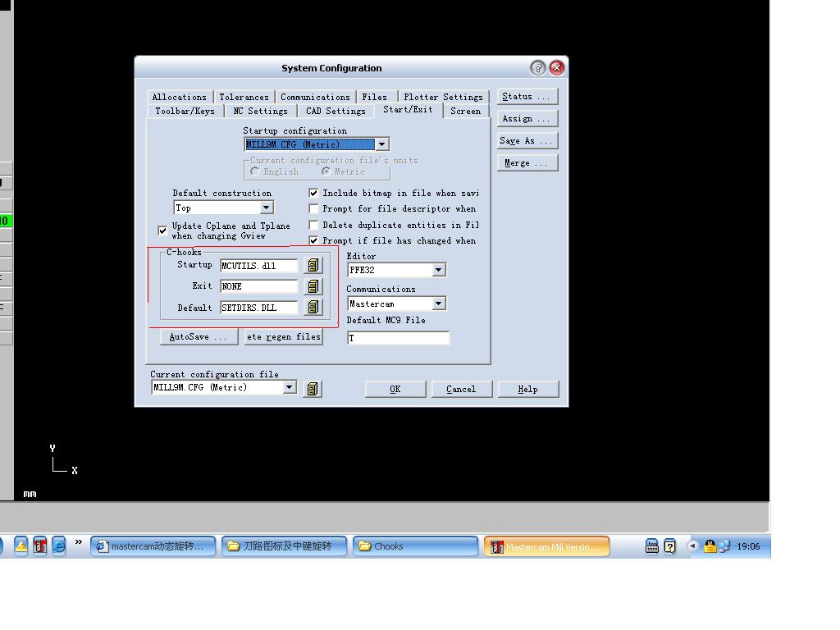Click the 19:06 taskbar clock

(748, 546)
